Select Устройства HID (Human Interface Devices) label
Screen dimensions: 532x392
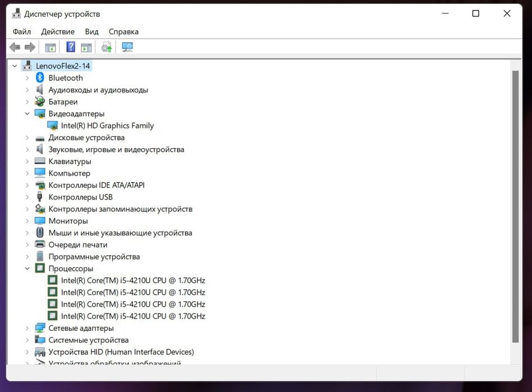click(121, 352)
